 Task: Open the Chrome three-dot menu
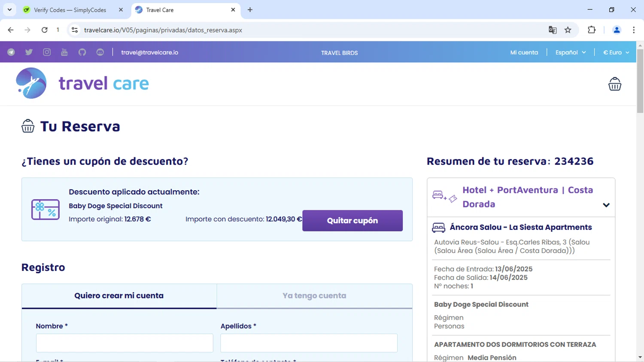point(634,30)
